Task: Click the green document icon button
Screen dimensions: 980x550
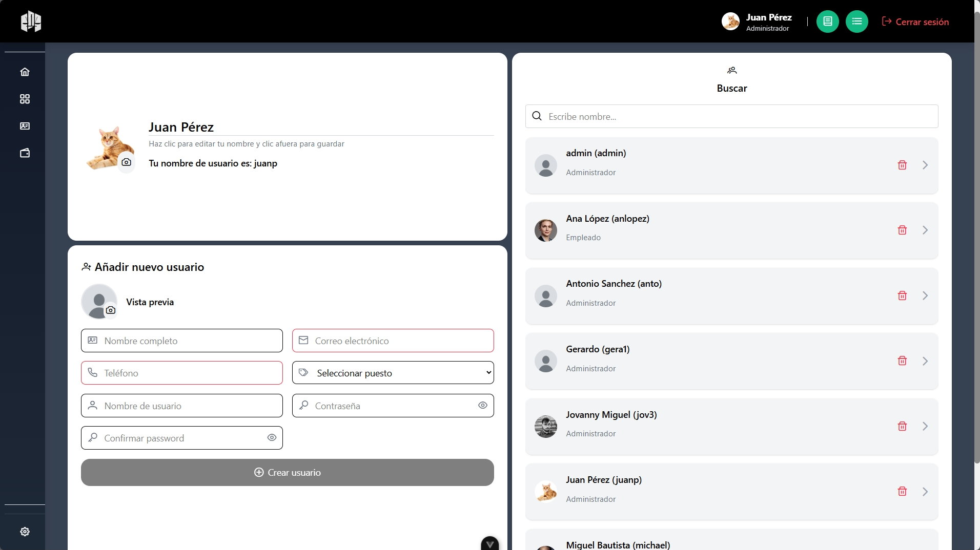Action: pos(827,22)
